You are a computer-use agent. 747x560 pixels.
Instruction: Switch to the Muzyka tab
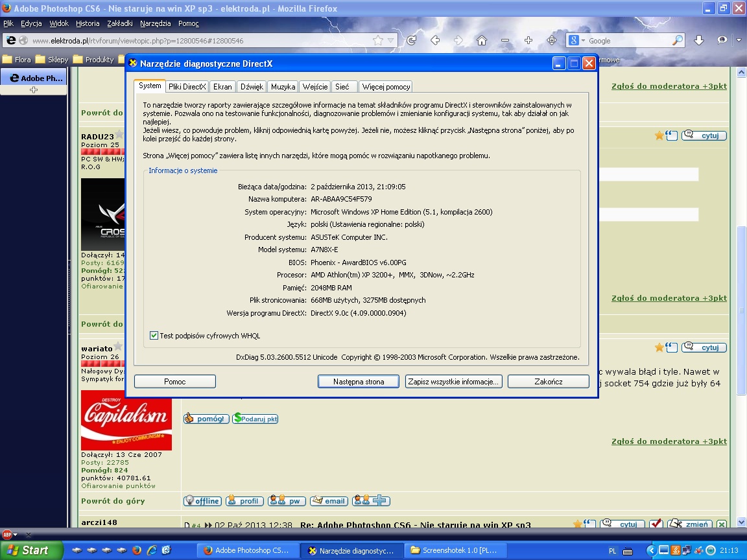tap(283, 87)
